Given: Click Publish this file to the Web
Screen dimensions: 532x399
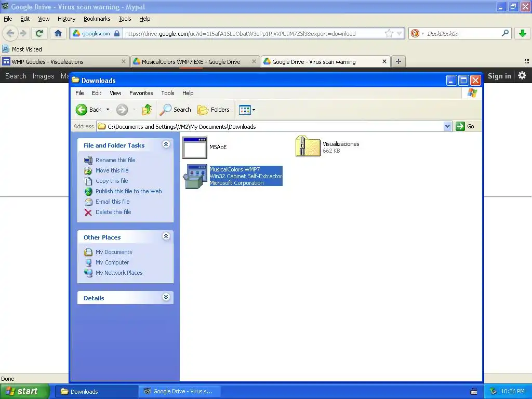Looking at the screenshot, I should pos(129,191).
